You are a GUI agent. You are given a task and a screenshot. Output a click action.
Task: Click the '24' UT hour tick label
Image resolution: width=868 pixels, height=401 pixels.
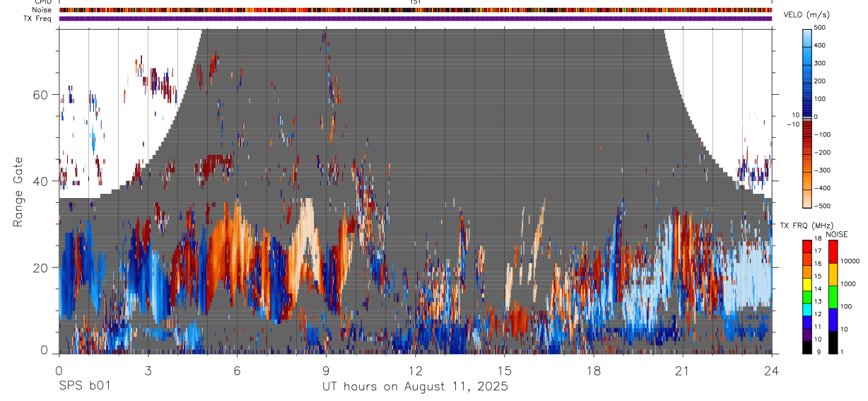772,370
